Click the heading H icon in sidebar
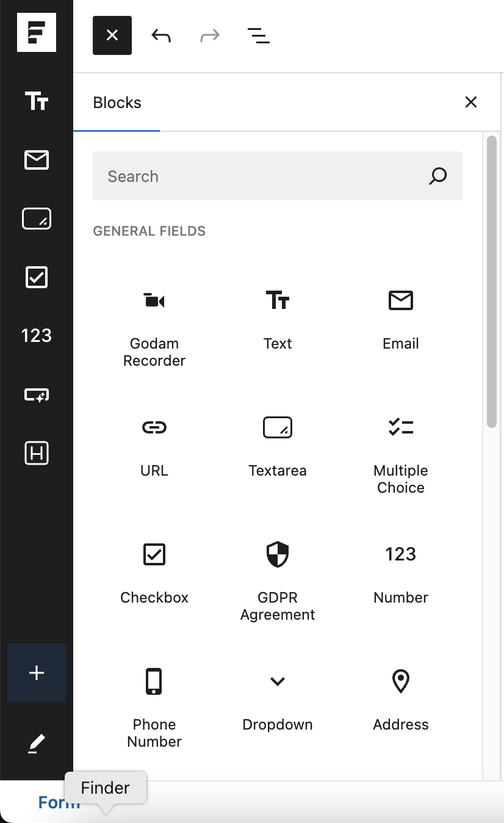This screenshot has width=504, height=823. coord(37,453)
